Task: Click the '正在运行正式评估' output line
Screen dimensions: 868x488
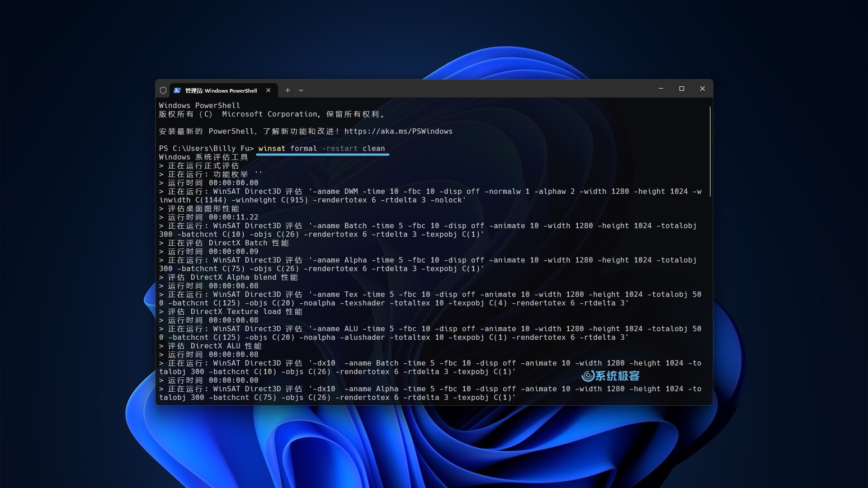Action: [x=199, y=166]
